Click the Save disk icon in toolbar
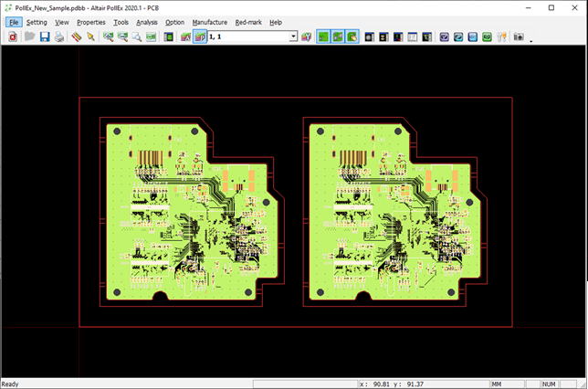 click(44, 37)
